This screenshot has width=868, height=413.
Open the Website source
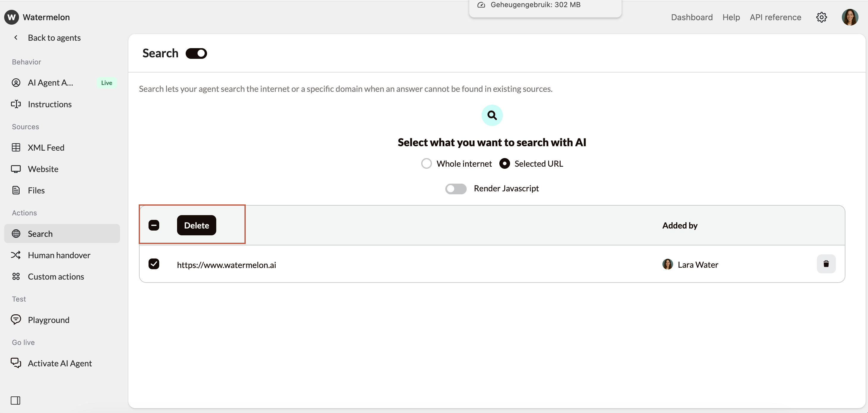(x=43, y=169)
